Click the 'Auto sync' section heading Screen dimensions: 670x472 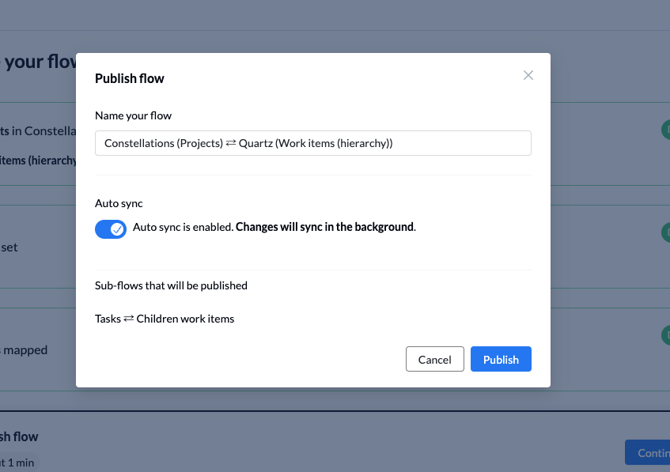point(119,203)
